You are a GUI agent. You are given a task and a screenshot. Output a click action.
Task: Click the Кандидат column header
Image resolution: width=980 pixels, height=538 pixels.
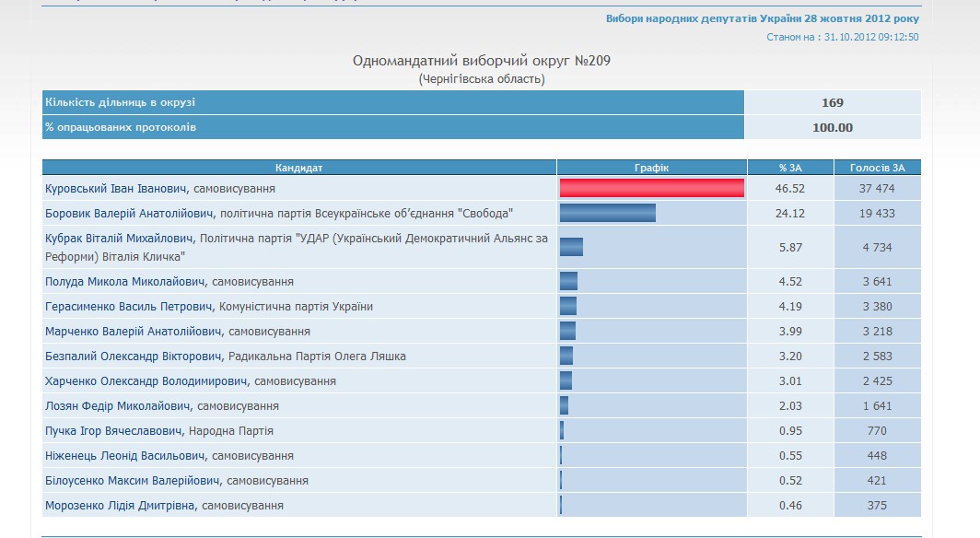[x=299, y=168]
